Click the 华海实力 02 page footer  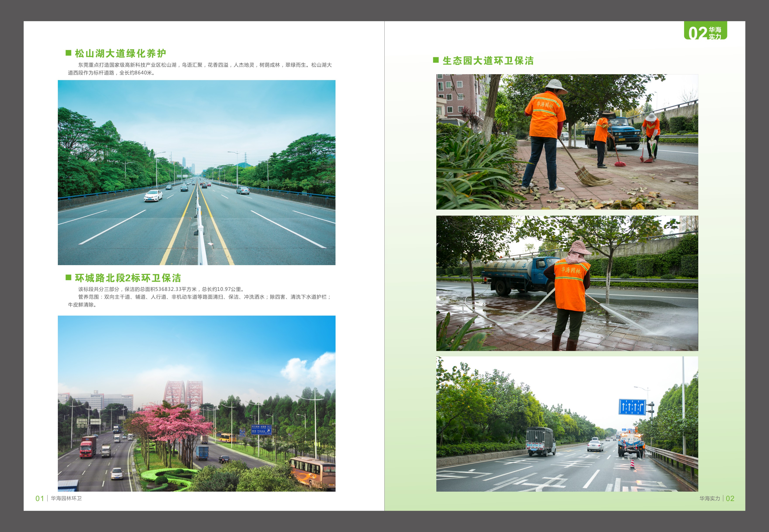click(x=717, y=498)
